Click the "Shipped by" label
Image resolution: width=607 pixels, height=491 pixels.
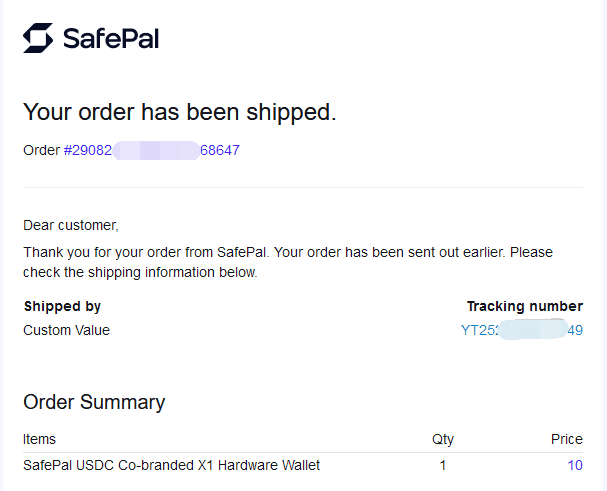tap(62, 306)
